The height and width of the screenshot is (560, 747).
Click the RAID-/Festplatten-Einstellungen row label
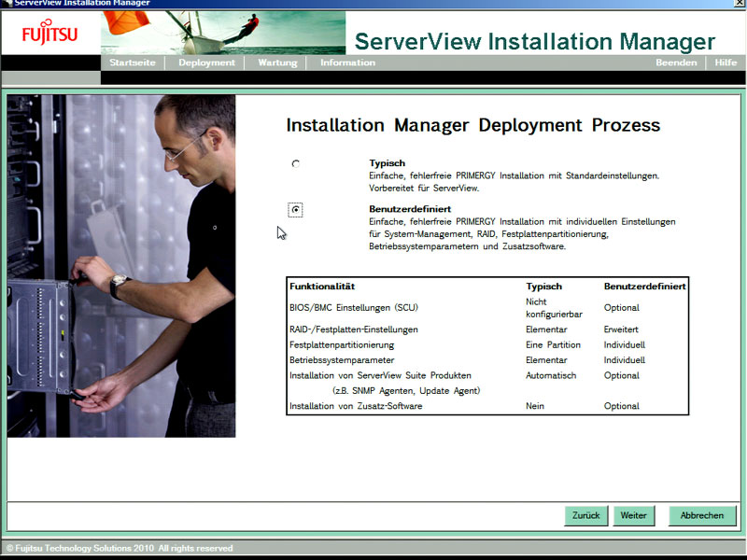(354, 329)
